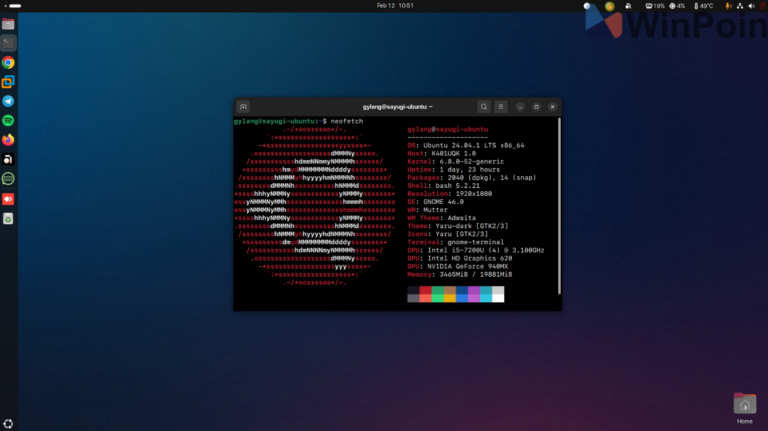768x431 pixels.
Task: Open the Home folder desktop icon
Action: tap(744, 408)
